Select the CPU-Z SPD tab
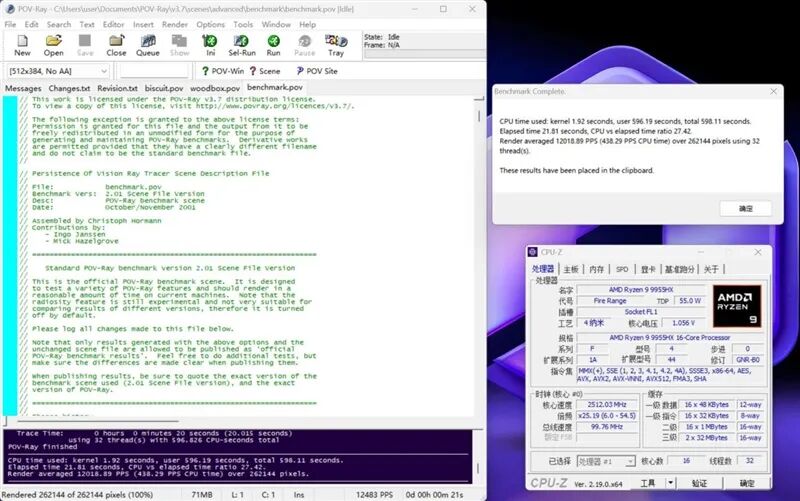The height and width of the screenshot is (501, 800). click(x=622, y=269)
